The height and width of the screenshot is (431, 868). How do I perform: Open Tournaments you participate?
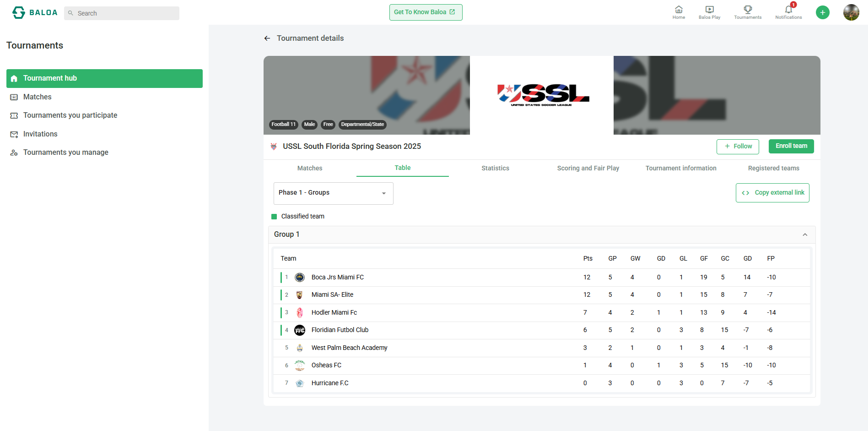104,115
